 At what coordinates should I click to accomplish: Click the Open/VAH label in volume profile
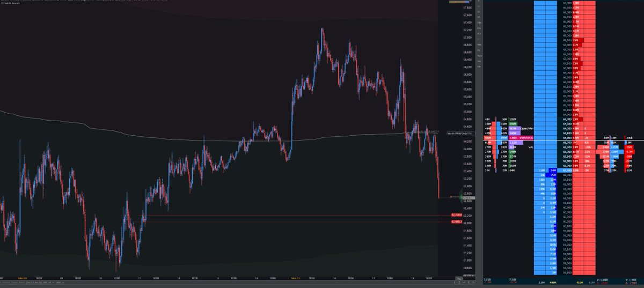(x=527, y=128)
